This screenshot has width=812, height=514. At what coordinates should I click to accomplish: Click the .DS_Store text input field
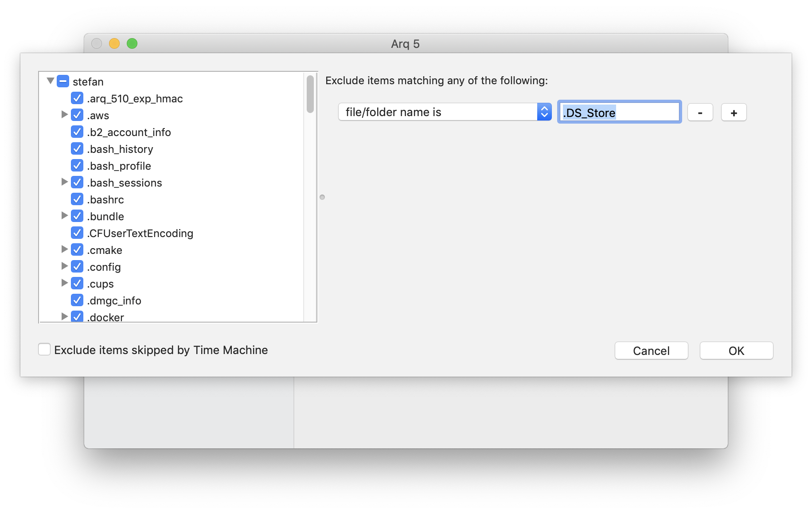[619, 112]
